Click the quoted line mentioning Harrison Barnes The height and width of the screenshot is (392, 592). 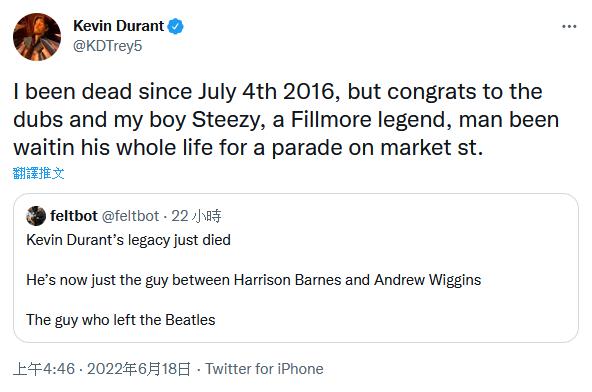(x=254, y=280)
